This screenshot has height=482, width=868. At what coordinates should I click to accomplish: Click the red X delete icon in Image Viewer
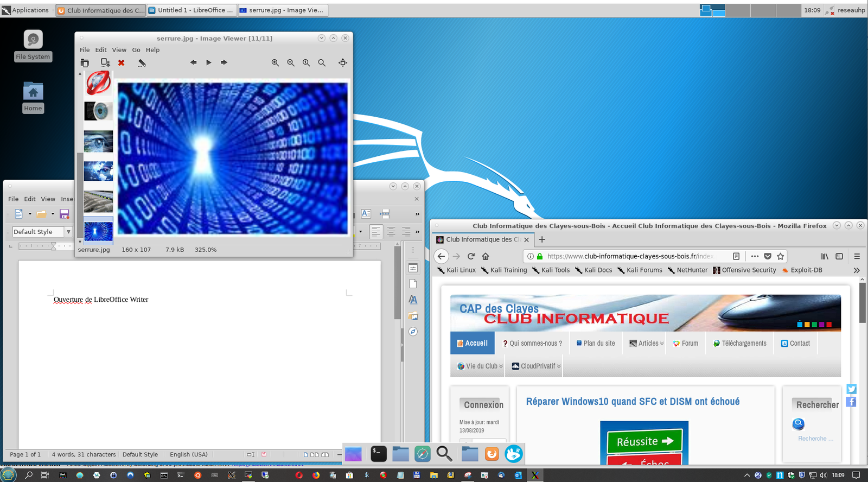[122, 63]
